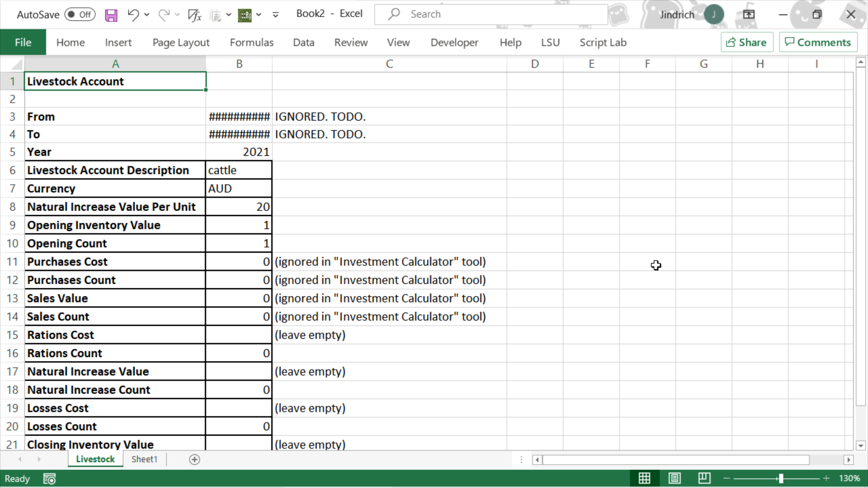This screenshot has height=488, width=868.
Task: Expand dropdown next to green macro icon
Action: point(259,15)
